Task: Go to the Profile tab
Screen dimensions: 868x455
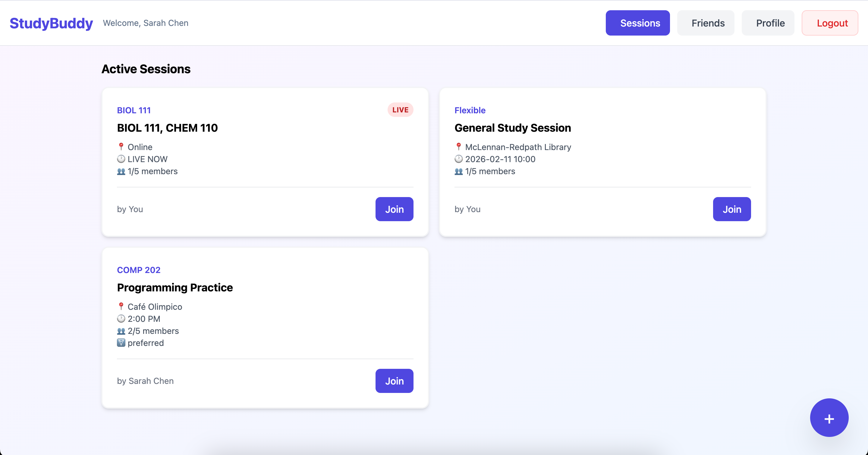Action: click(768, 23)
